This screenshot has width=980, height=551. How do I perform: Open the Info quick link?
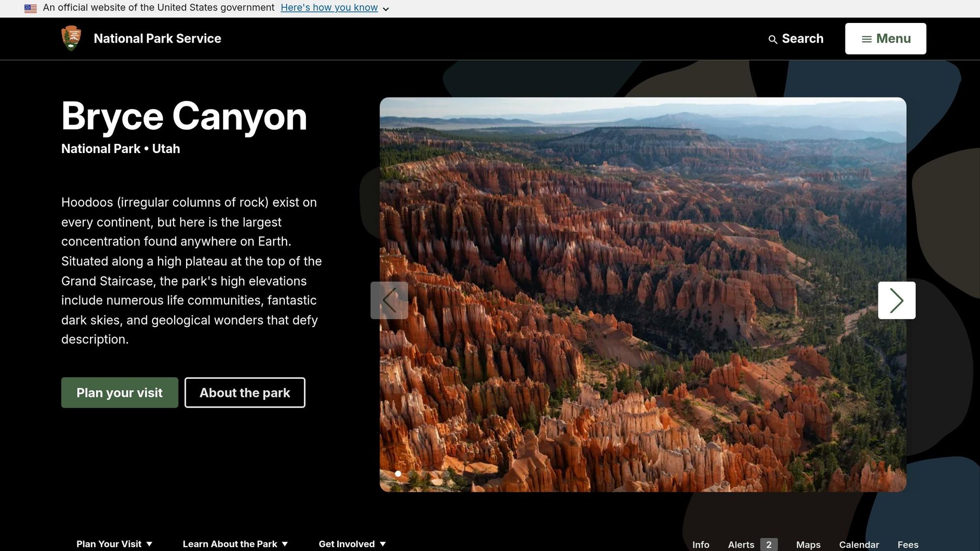(701, 545)
